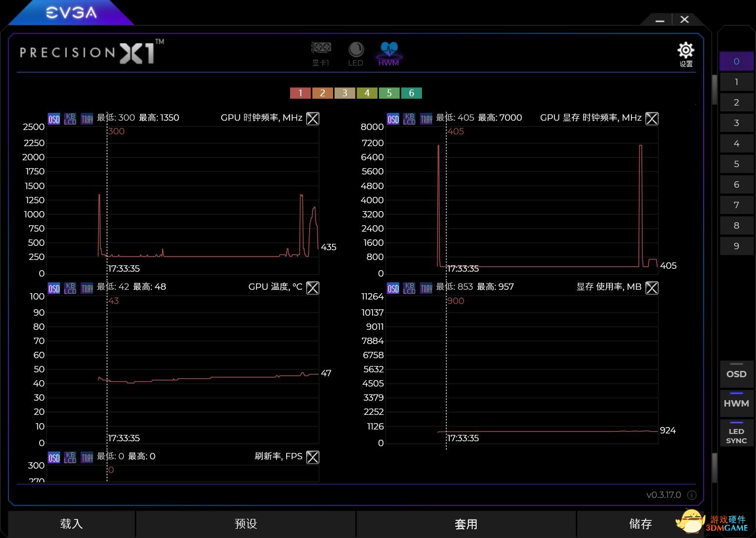Select tan color swatch 3
Image resolution: width=756 pixels, height=538 pixels.
tap(345, 93)
